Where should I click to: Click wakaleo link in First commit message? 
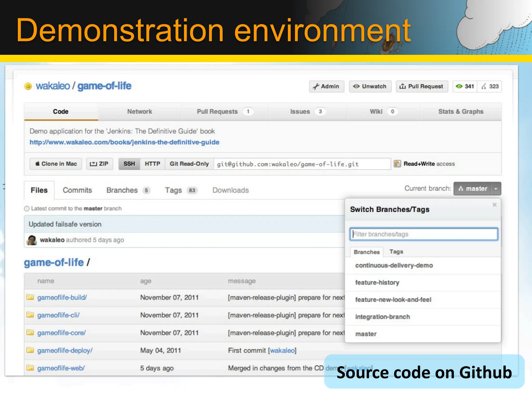coord(282,350)
